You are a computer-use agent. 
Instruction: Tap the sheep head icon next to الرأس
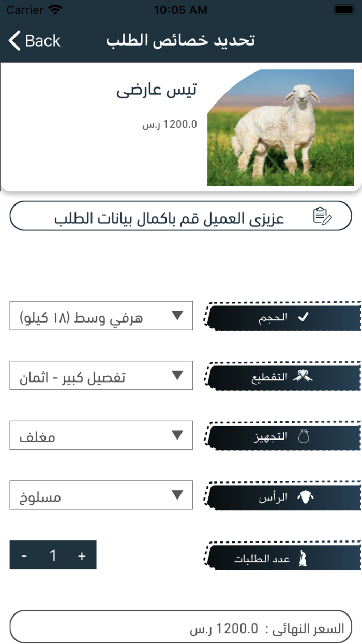point(305,495)
